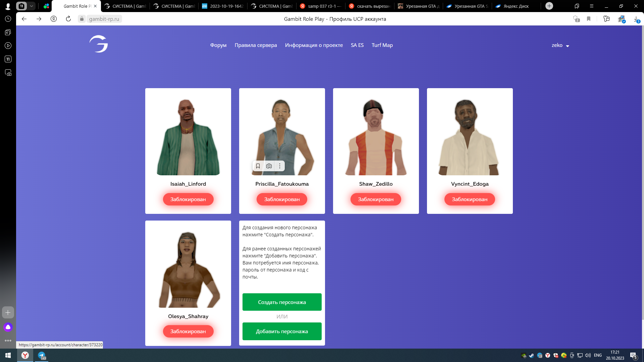Open browser history clock icon in sidebar

tap(8, 19)
